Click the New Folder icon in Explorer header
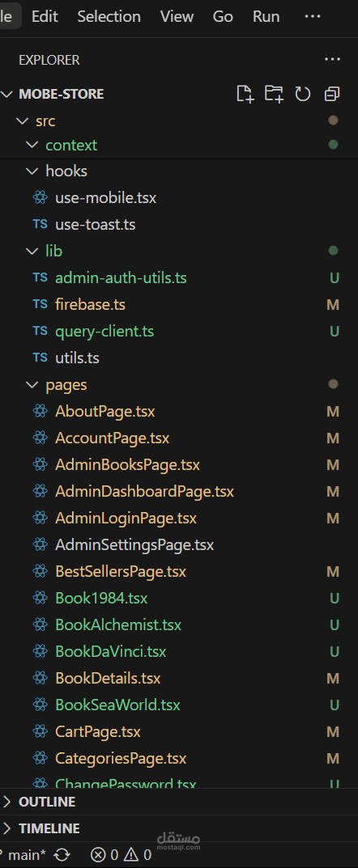Viewport: 358px width, 868px height. pyautogui.click(x=274, y=94)
